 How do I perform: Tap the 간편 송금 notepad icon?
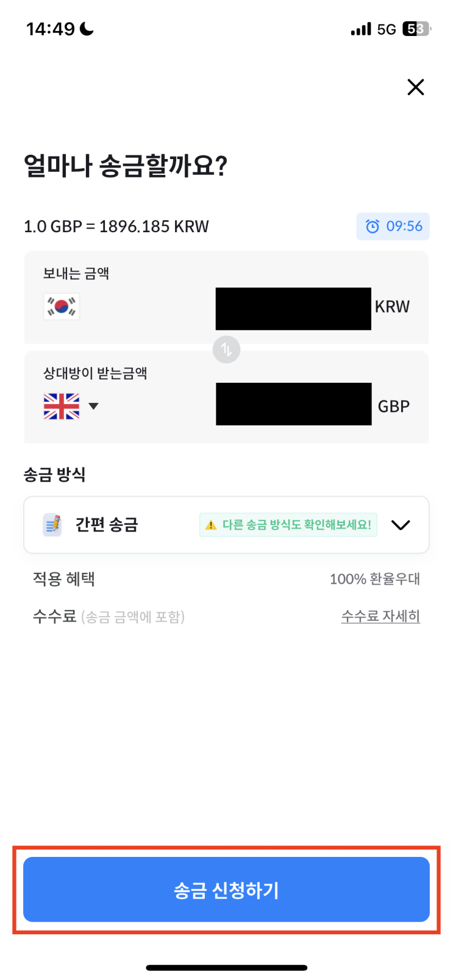[52, 525]
